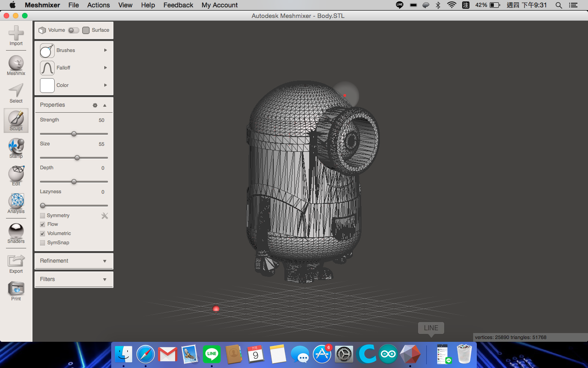
Task: Open the Edit tool
Action: coord(16,176)
